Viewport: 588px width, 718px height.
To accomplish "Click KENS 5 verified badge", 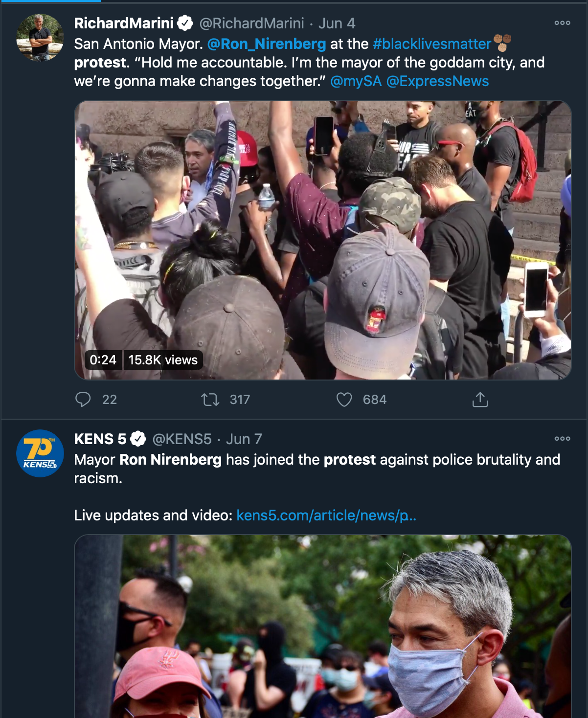I will 138,439.
